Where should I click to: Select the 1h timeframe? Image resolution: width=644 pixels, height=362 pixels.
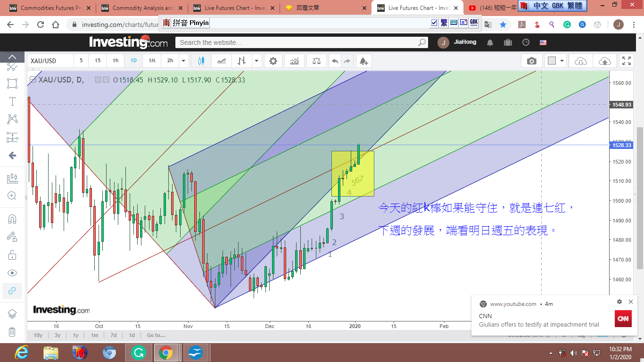click(x=116, y=61)
